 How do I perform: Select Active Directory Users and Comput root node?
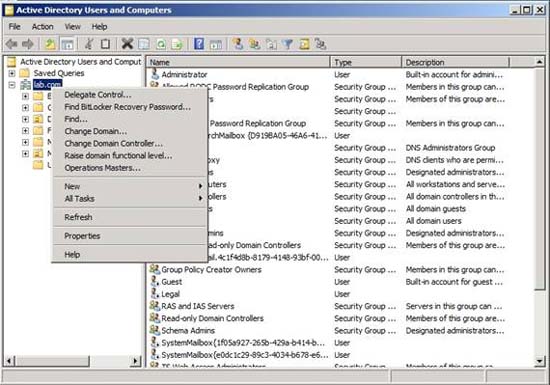tap(80, 62)
